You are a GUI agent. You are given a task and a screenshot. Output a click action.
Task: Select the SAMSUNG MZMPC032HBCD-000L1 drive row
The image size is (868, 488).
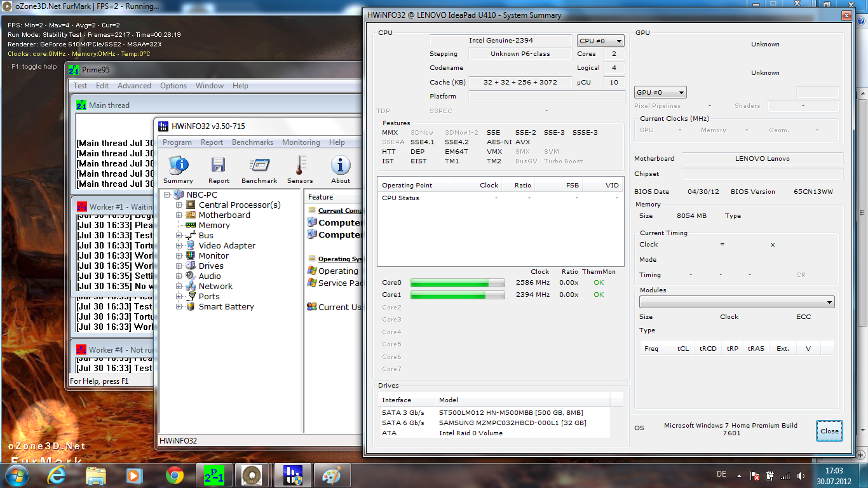[x=494, y=423]
